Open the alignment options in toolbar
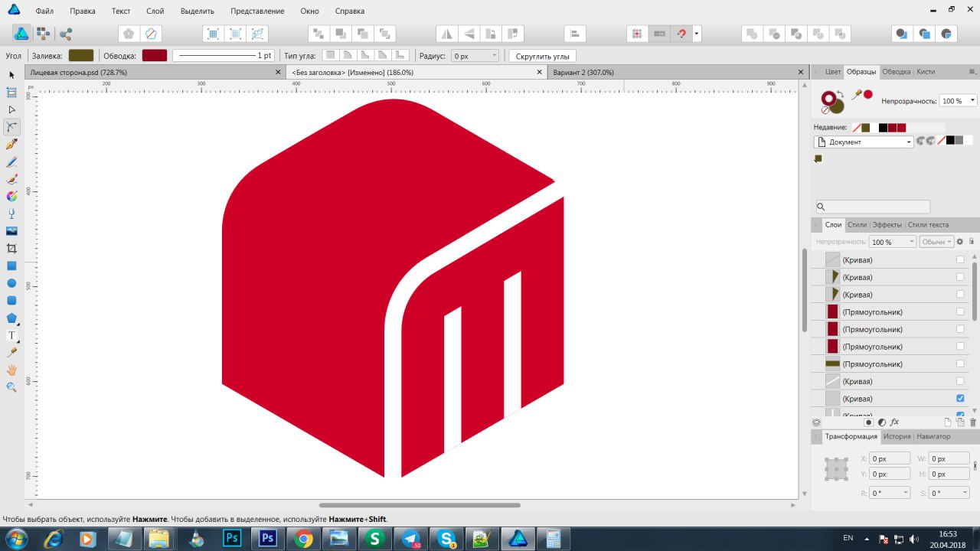Image resolution: width=980 pixels, height=551 pixels. (x=575, y=34)
